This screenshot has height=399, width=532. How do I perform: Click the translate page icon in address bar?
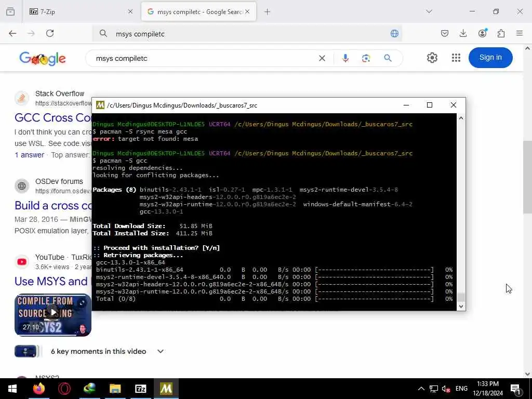(x=394, y=33)
